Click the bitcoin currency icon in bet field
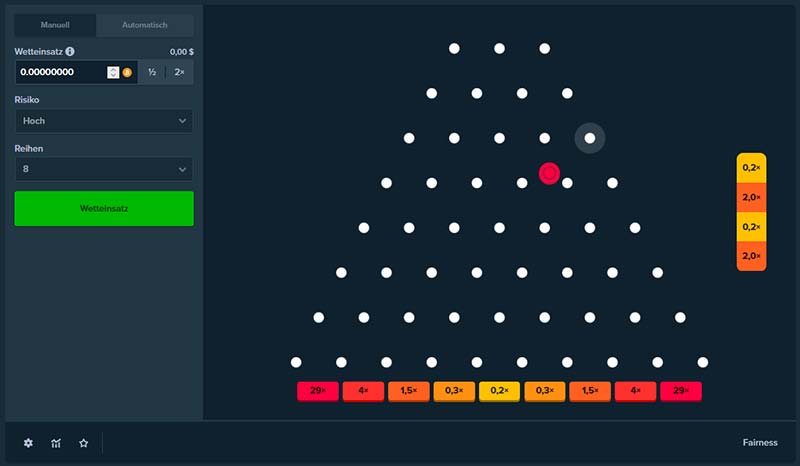 (x=127, y=72)
